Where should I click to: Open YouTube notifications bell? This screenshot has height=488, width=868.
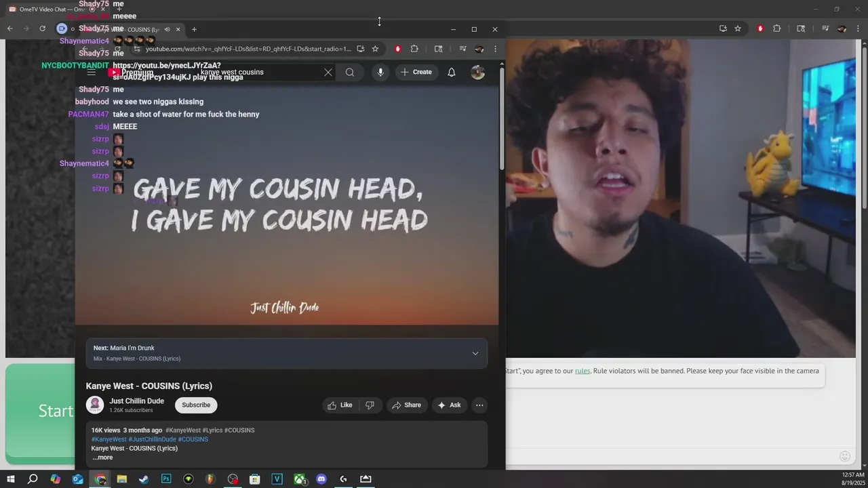[452, 72]
